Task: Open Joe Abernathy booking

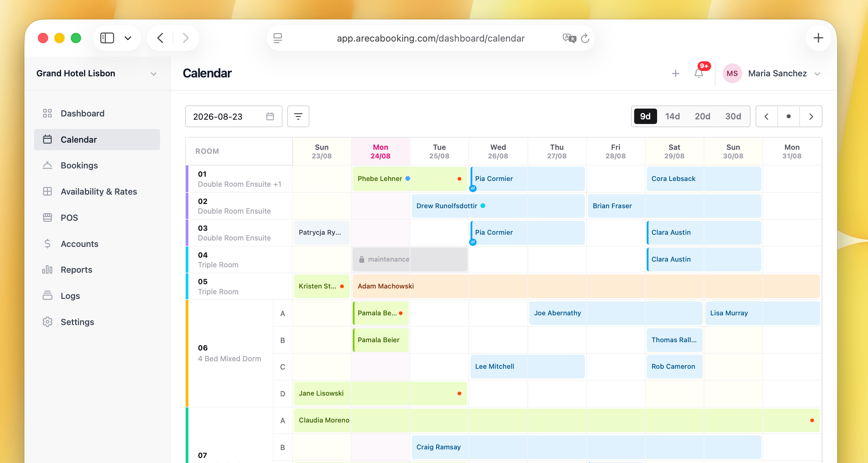Action: [616, 313]
